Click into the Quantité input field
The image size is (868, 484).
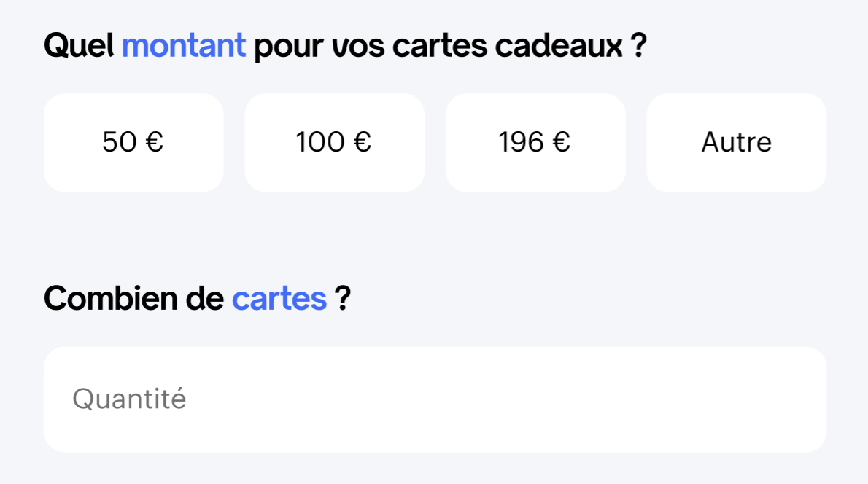[x=435, y=399]
